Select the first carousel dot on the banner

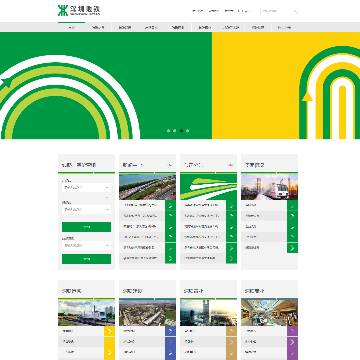[x=168, y=131]
